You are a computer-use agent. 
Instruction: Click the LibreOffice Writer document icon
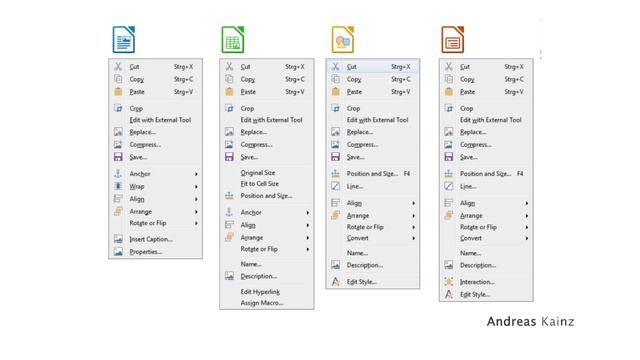124,40
